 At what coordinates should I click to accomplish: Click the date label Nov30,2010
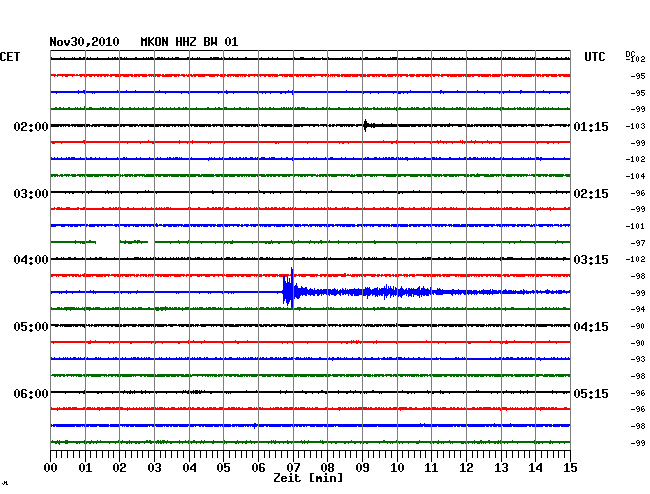[x=84, y=42]
